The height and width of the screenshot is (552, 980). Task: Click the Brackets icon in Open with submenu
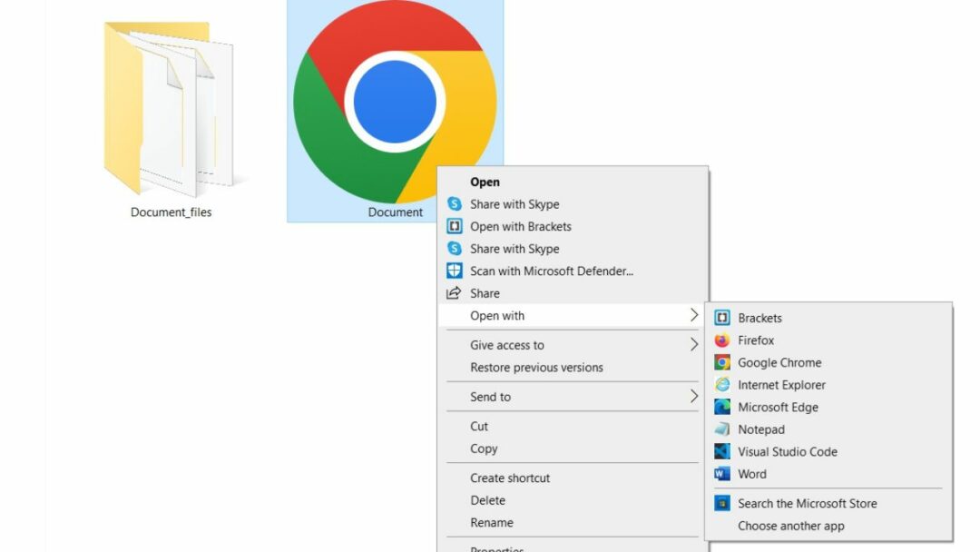(722, 318)
